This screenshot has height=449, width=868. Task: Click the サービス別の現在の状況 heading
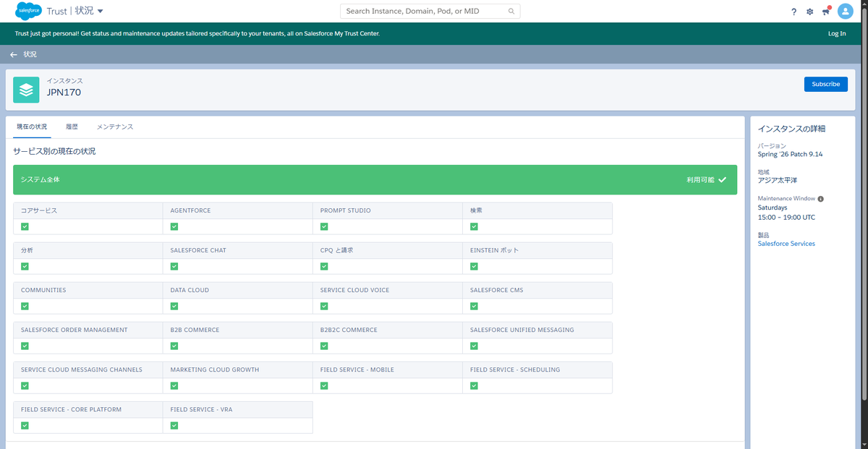(54, 152)
